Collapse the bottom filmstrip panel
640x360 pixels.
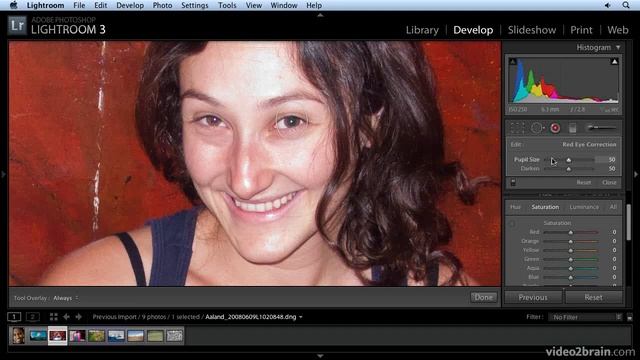(x=320, y=356)
